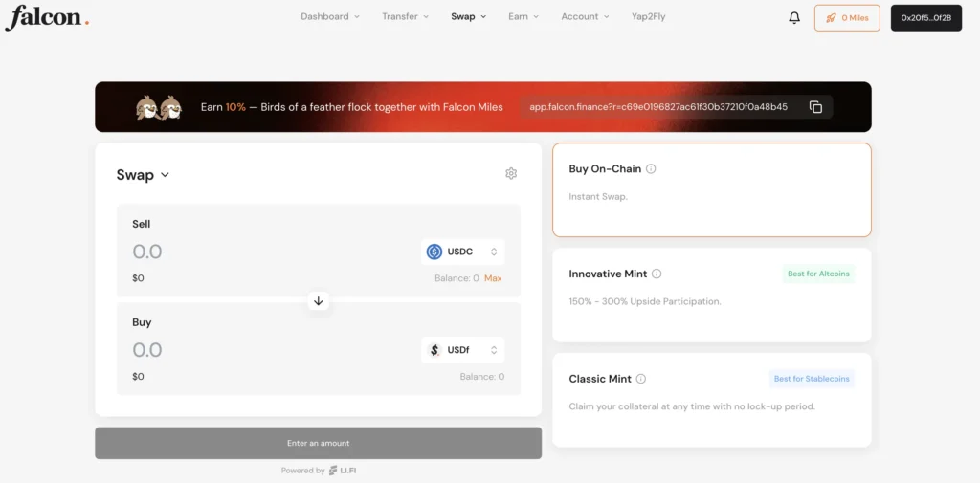The height and width of the screenshot is (483, 980).
Task: Open the Swap navigation menu
Action: pos(469,17)
